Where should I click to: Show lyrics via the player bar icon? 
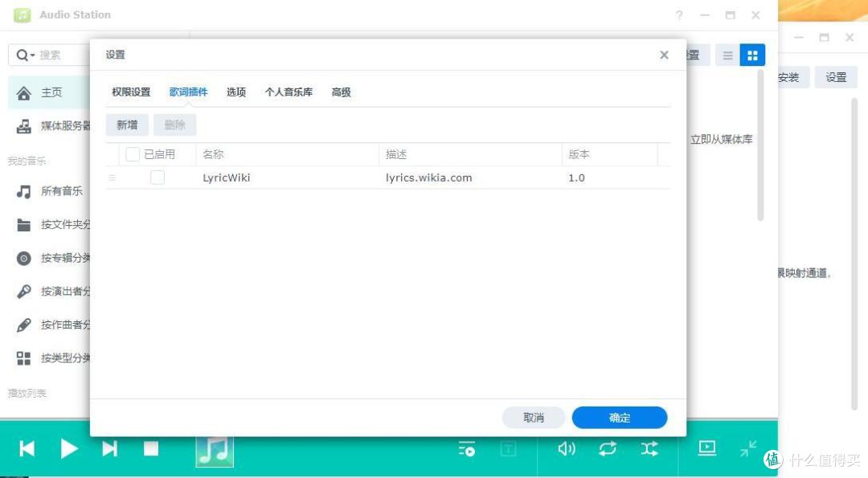click(508, 449)
